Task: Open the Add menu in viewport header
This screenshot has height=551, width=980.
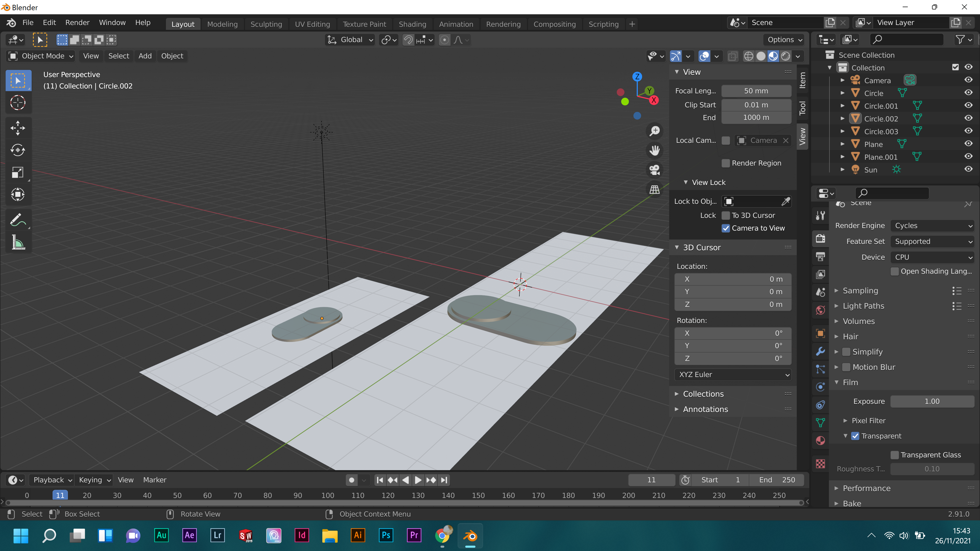Action: (145, 56)
